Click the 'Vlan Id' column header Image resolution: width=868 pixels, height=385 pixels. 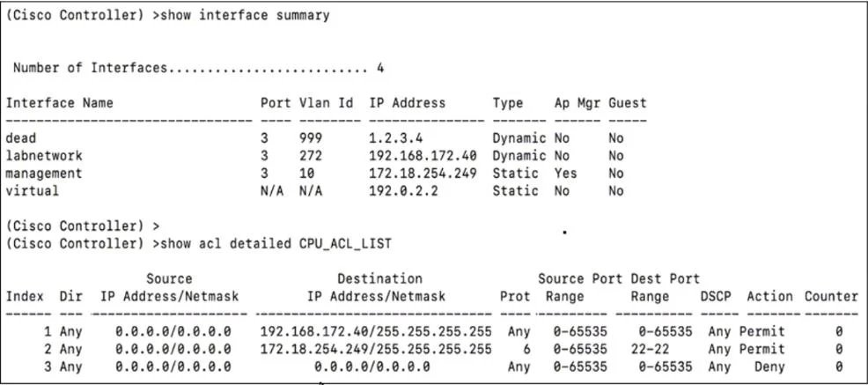click(x=326, y=103)
